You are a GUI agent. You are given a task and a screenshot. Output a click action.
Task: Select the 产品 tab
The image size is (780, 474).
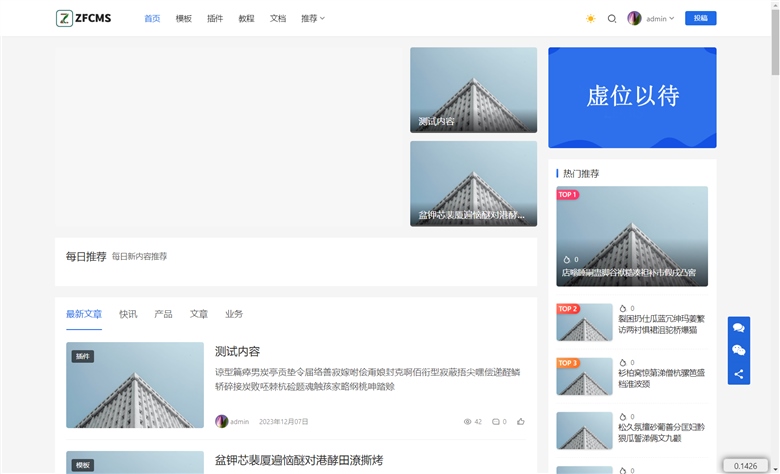pos(163,314)
